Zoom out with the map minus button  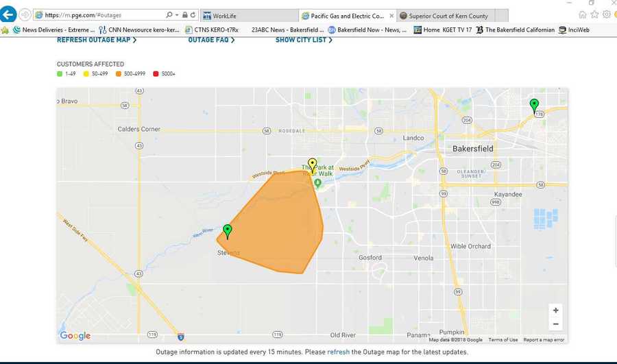(555, 324)
